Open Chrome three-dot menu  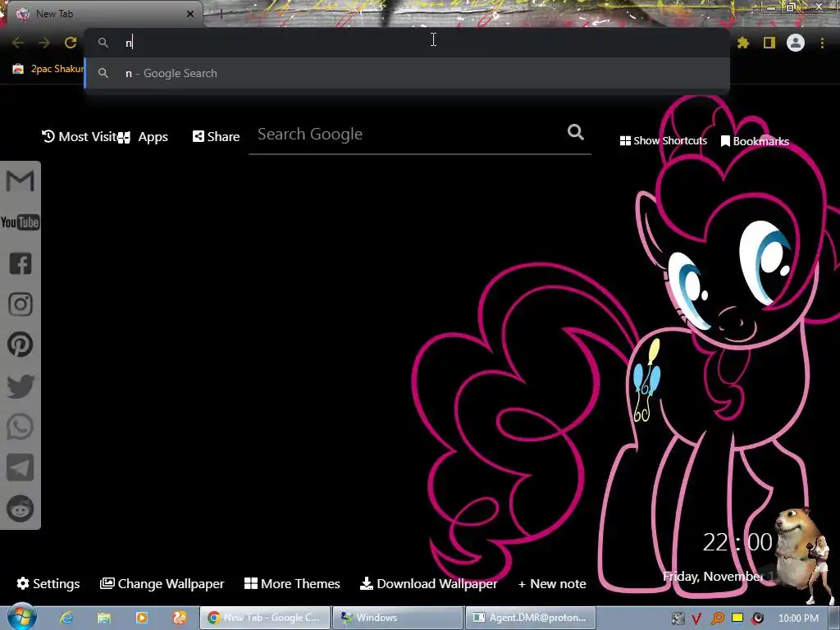coord(822,43)
